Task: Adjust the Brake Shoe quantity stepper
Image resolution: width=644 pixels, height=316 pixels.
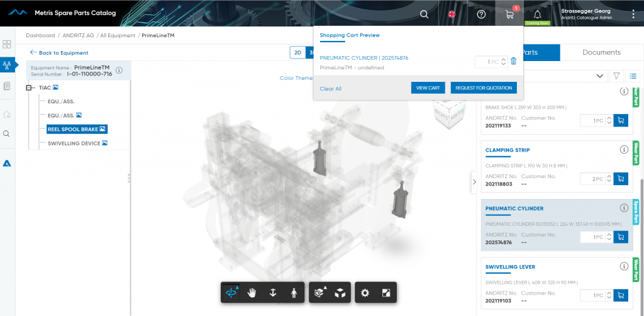Action: 609,120
